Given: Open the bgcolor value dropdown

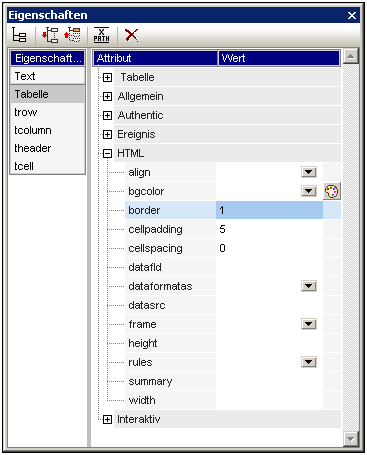Looking at the screenshot, I should click(x=309, y=191).
